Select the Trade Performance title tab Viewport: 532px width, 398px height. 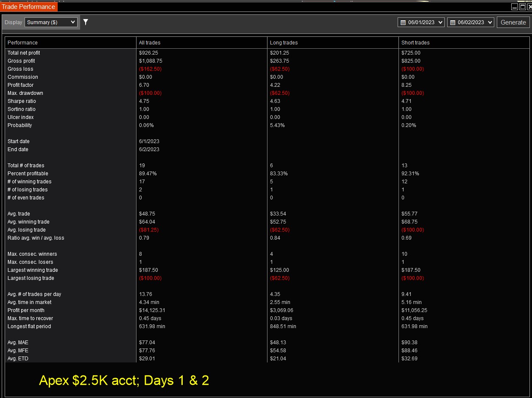(x=28, y=6)
